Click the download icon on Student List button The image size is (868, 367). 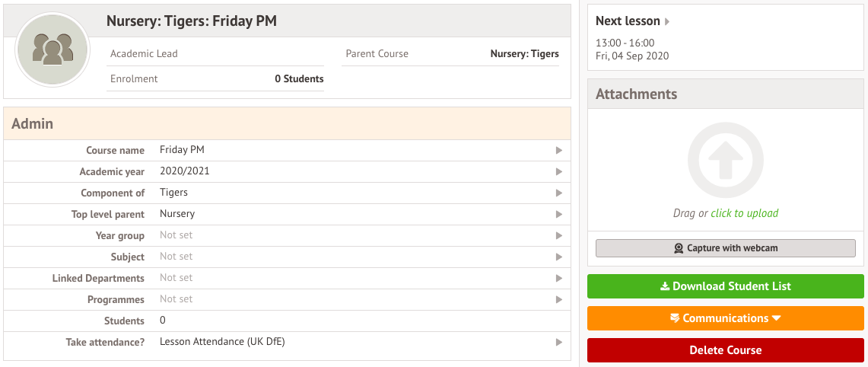click(x=664, y=286)
